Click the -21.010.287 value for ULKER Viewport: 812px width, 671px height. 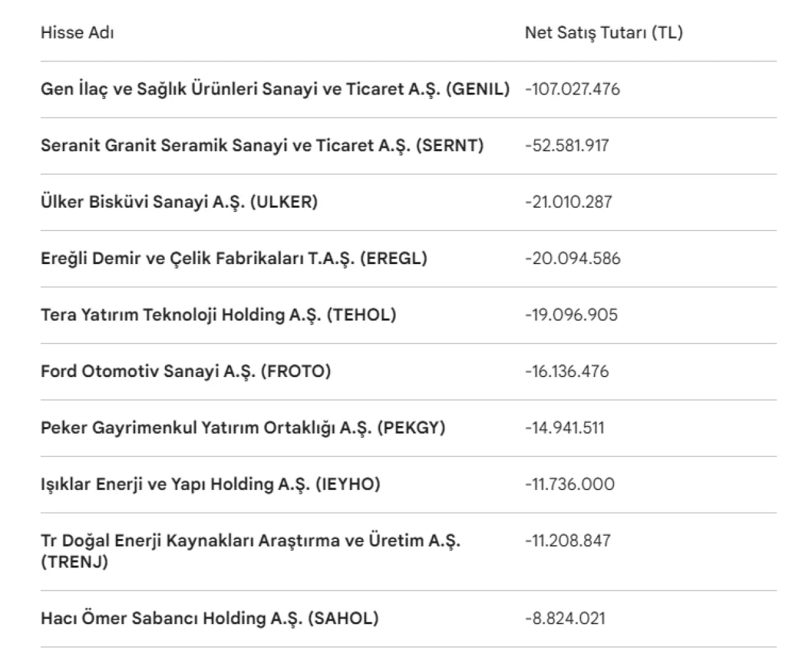click(568, 202)
